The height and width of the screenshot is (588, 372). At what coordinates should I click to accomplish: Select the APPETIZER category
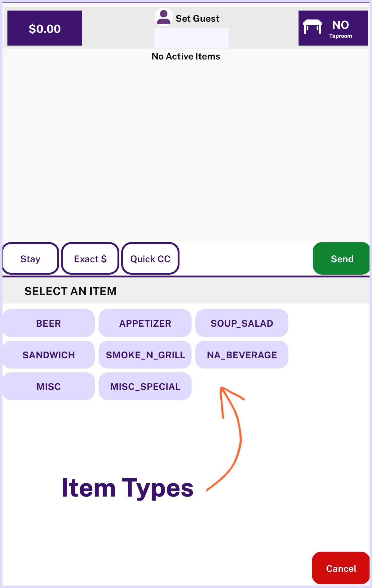[x=145, y=323]
